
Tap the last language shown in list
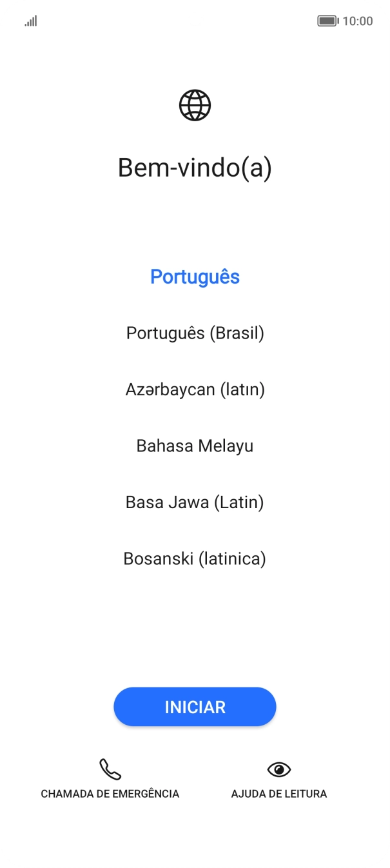(195, 558)
